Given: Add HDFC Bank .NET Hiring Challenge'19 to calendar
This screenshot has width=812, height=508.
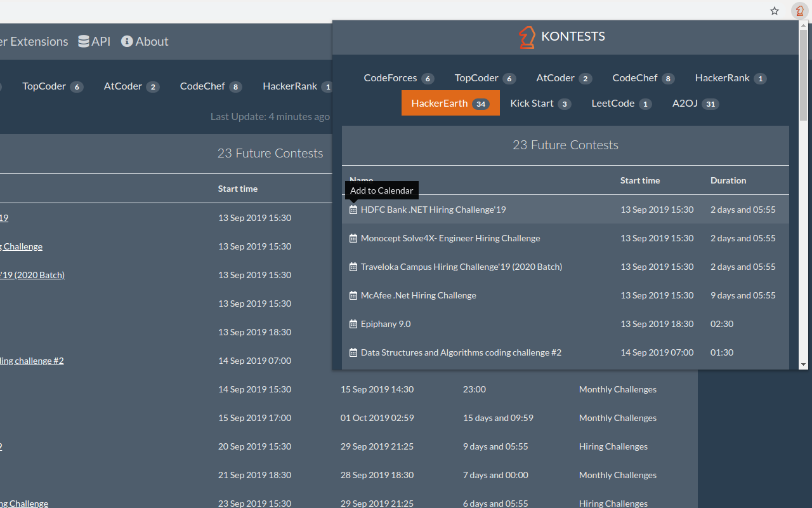Looking at the screenshot, I should (353, 210).
